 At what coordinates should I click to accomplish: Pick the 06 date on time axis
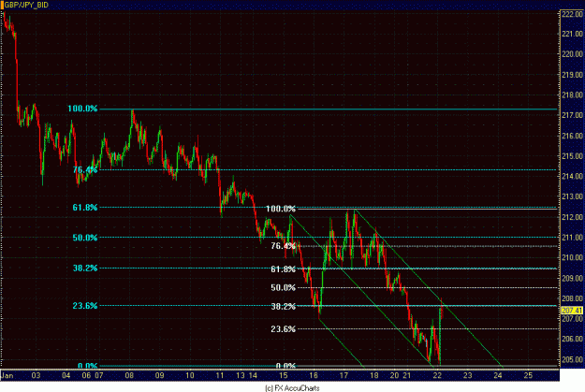pyautogui.click(x=86, y=375)
